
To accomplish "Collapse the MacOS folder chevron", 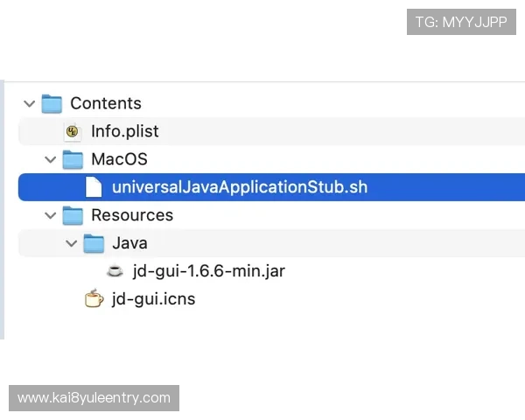I will pyautogui.click(x=51, y=159).
